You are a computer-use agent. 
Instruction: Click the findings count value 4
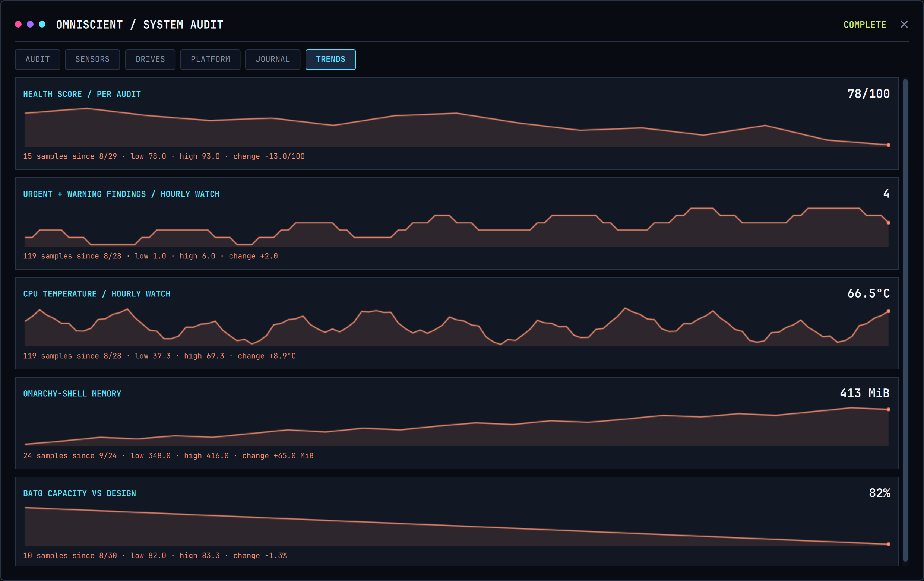[x=886, y=194]
